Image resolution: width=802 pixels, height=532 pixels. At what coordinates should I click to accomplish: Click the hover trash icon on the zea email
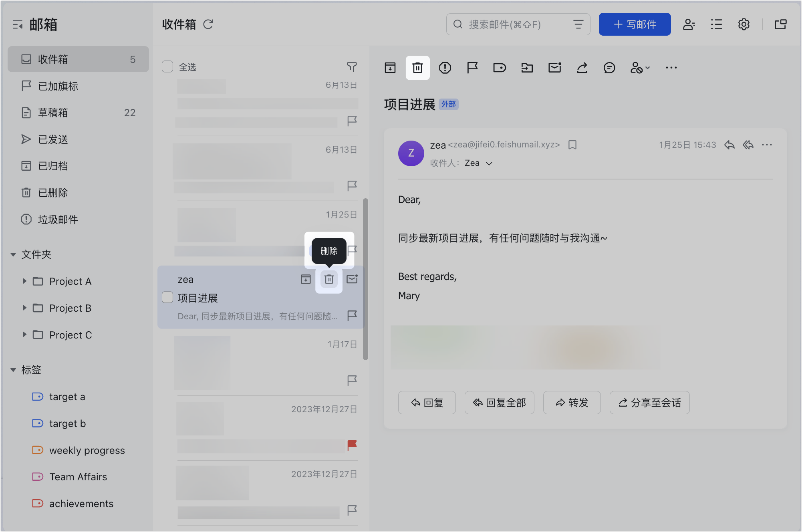tap(329, 279)
